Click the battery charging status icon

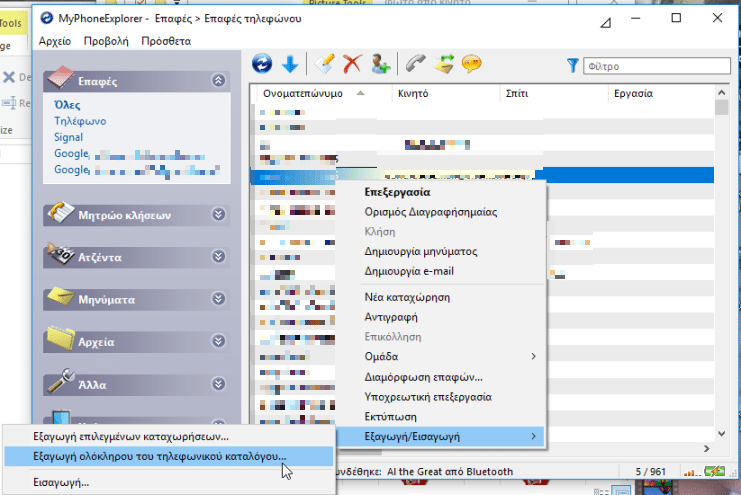715,471
